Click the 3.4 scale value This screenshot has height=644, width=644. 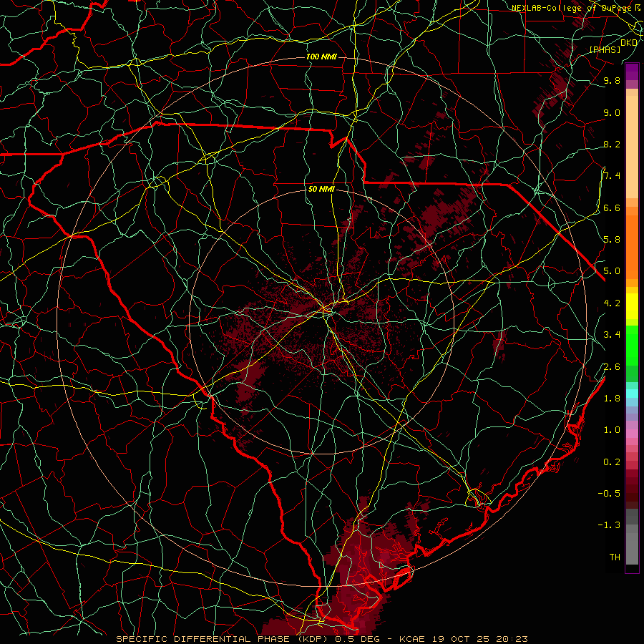tap(612, 335)
